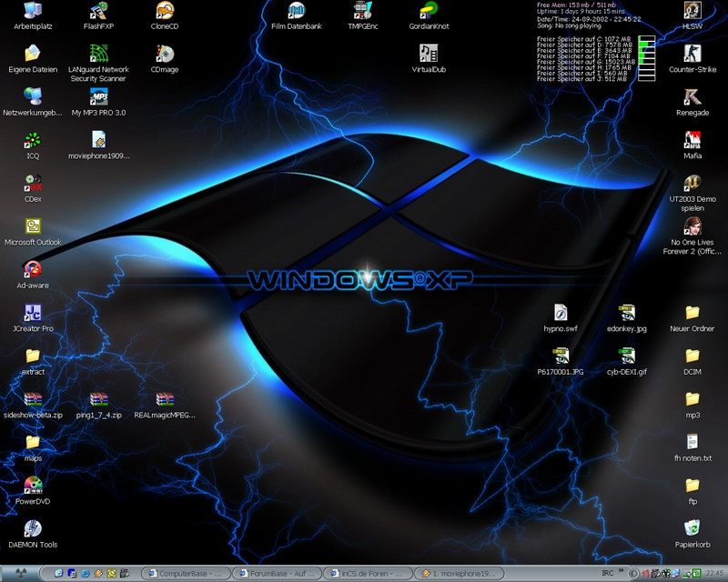Select the DCIM folder

click(x=693, y=362)
